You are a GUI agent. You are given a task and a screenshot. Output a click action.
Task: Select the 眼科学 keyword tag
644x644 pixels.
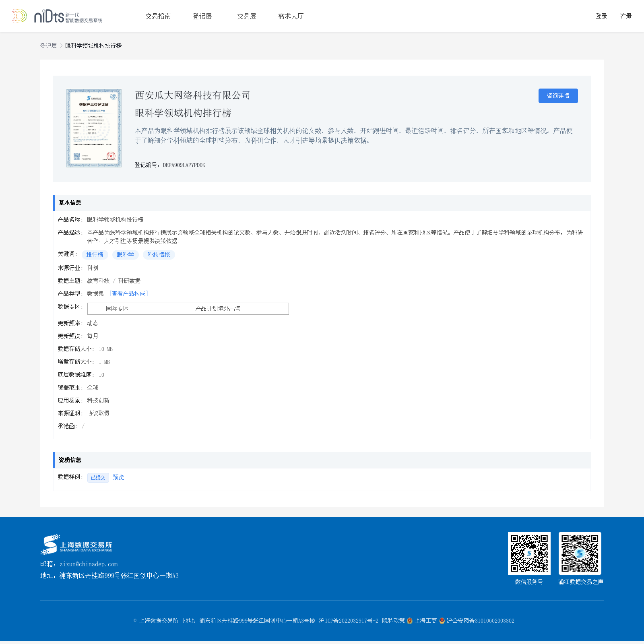126,255
